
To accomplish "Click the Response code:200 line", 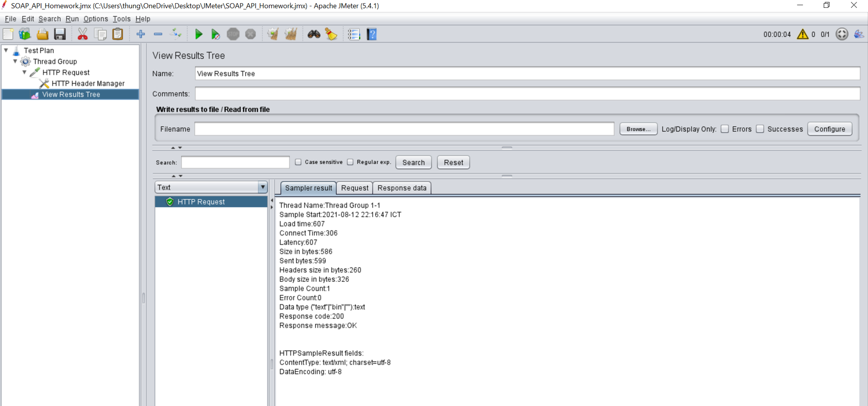I will tap(311, 317).
